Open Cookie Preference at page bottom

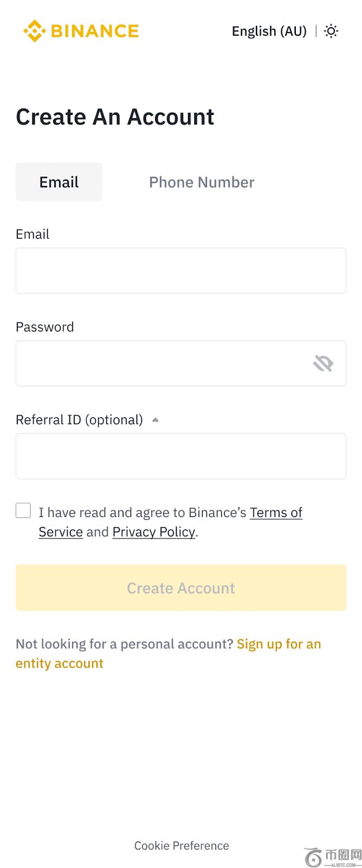click(182, 846)
